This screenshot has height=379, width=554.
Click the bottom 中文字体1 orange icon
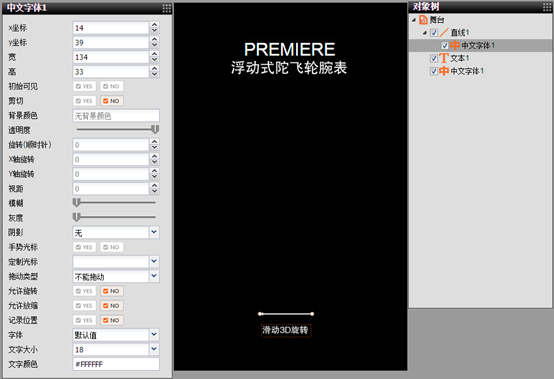click(x=444, y=71)
